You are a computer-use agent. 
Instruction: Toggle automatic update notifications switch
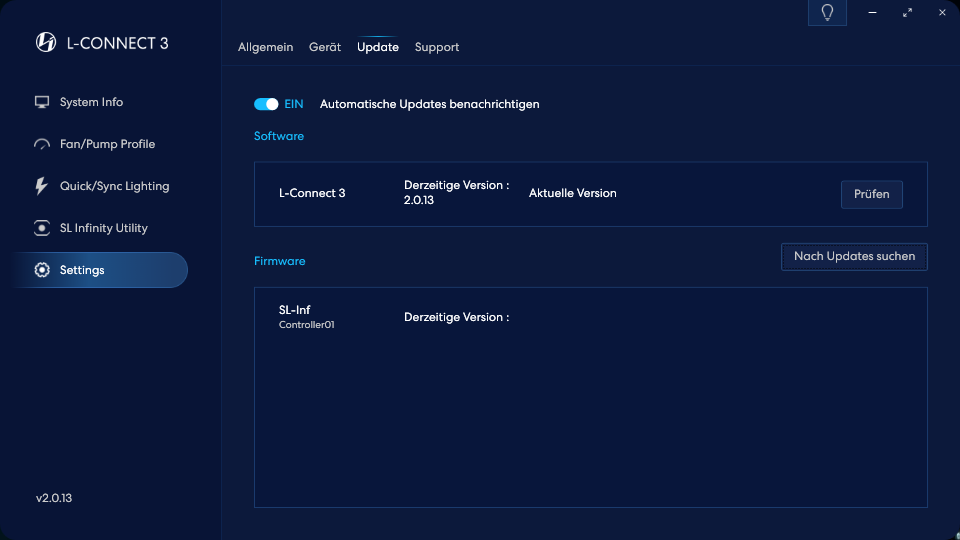(266, 104)
